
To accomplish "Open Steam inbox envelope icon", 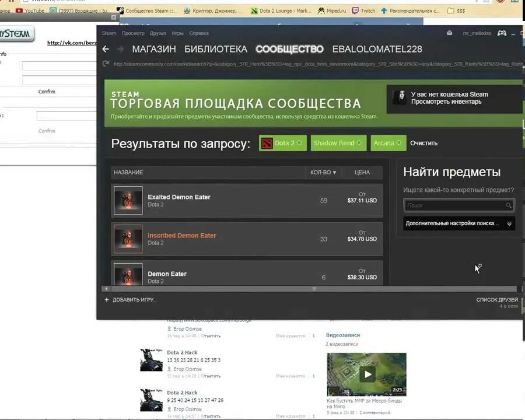I will pos(449,33).
